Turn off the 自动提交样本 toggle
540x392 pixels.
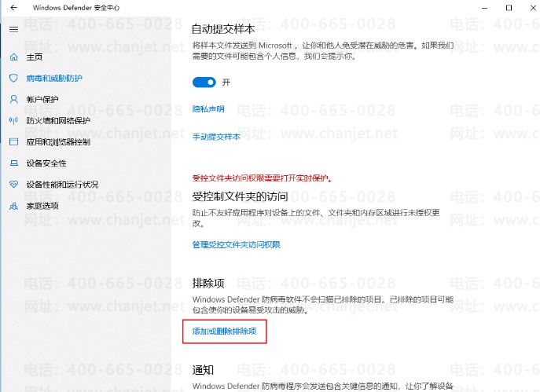pyautogui.click(x=204, y=82)
